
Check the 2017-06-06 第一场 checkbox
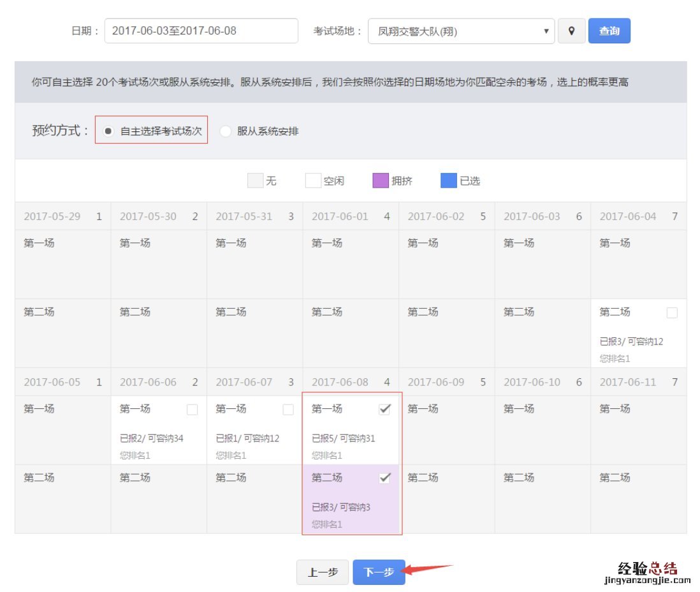(192, 410)
